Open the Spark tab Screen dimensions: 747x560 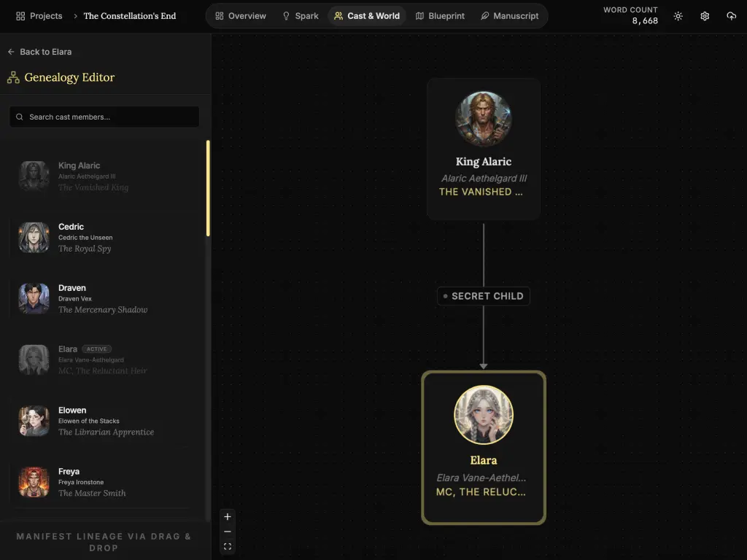(301, 16)
